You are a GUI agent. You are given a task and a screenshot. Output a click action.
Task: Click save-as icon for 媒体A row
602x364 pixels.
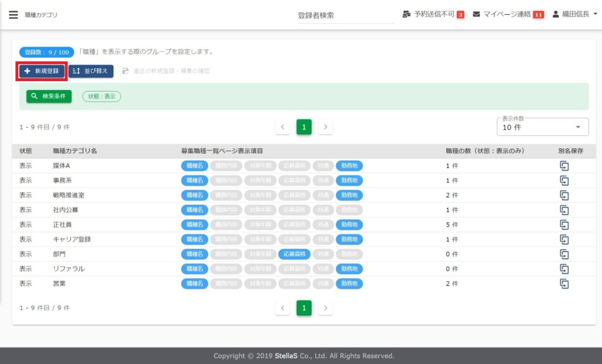point(564,166)
